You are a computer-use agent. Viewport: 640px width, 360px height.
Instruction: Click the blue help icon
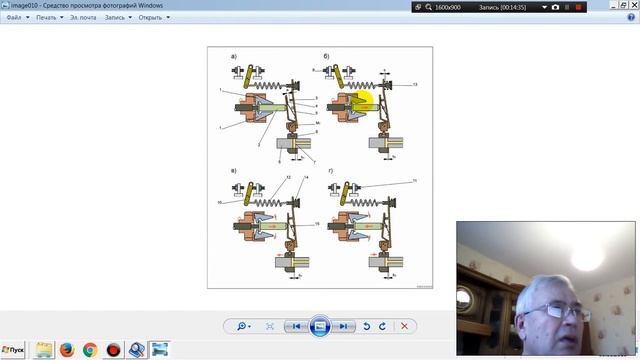631,17
